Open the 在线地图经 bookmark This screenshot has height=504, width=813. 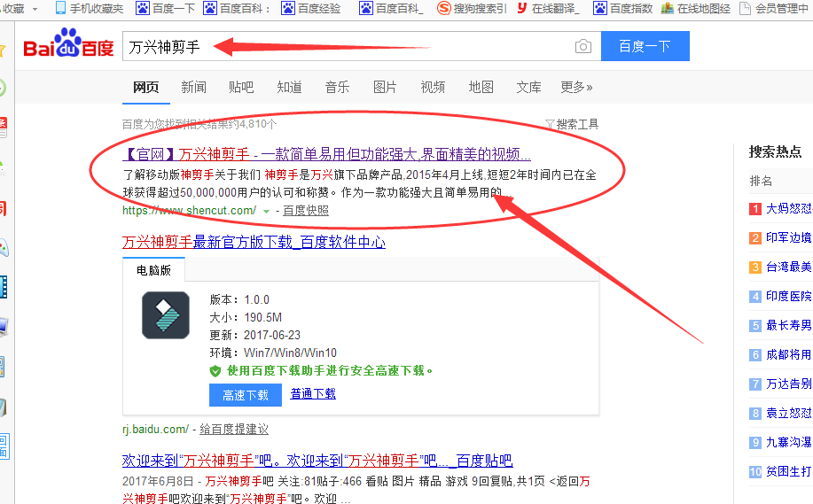[x=696, y=8]
